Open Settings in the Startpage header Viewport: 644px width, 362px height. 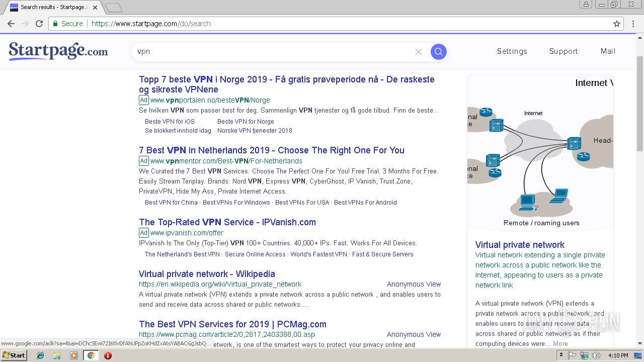pos(512,51)
